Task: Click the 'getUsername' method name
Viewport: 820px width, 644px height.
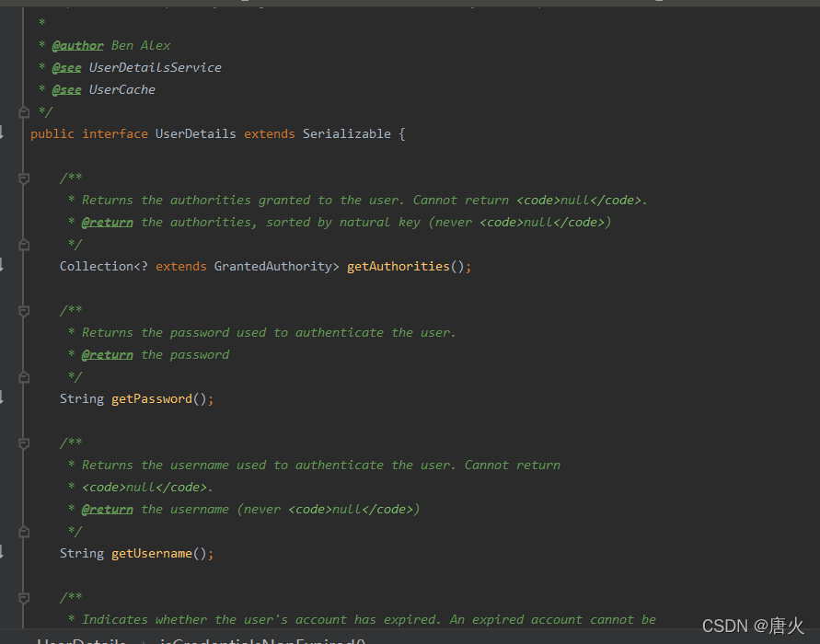Action: click(x=152, y=554)
